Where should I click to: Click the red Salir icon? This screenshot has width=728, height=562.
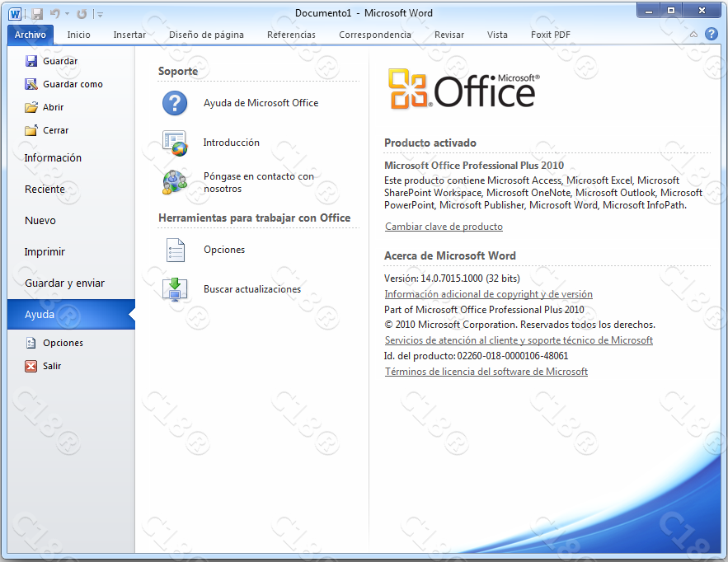(x=31, y=366)
